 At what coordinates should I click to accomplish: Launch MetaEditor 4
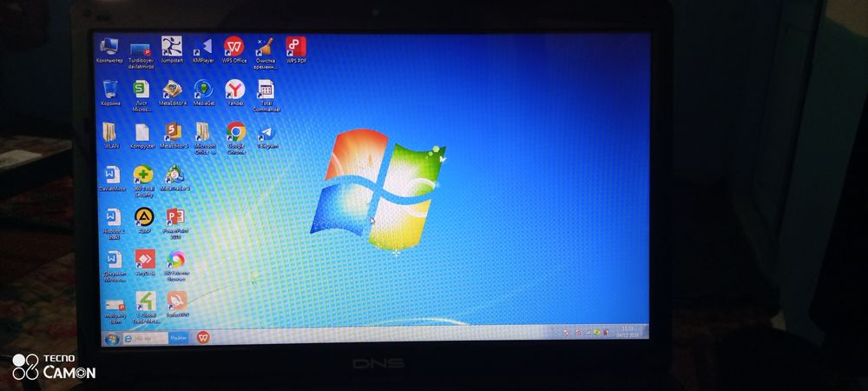(x=173, y=92)
